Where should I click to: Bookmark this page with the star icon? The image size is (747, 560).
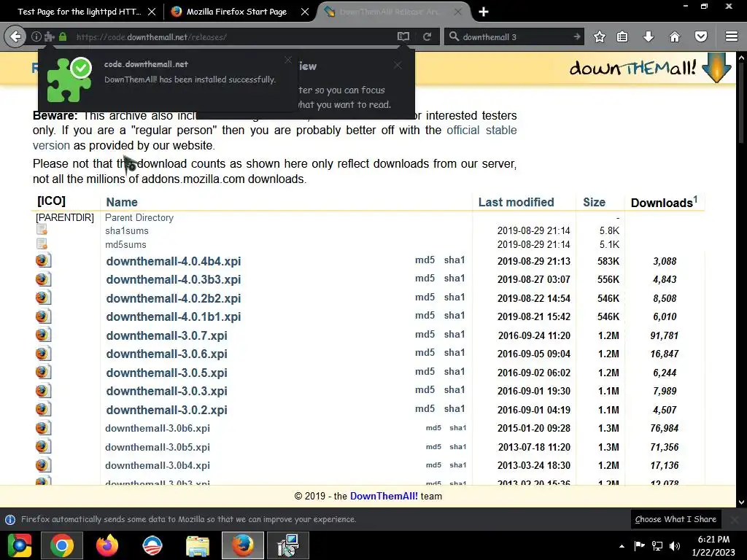[600, 36]
